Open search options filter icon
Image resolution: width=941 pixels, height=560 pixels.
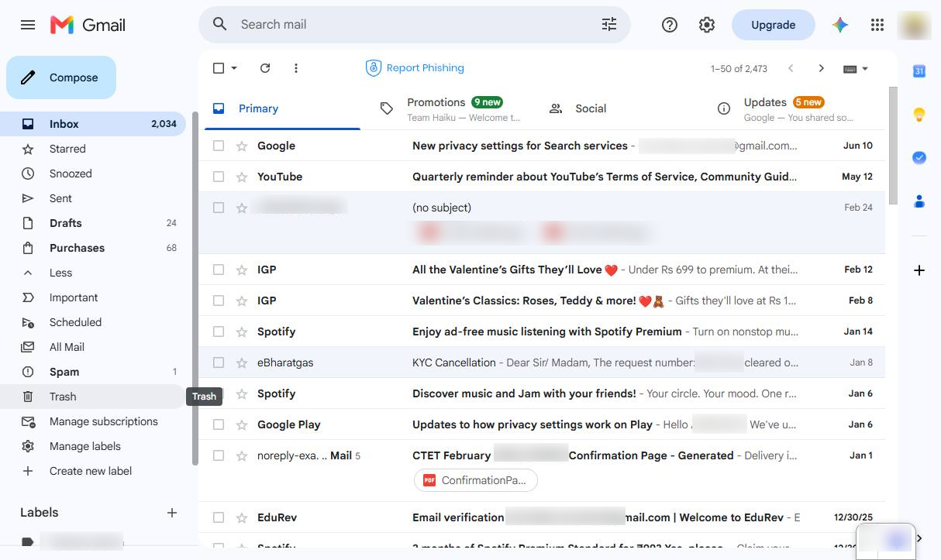click(609, 25)
